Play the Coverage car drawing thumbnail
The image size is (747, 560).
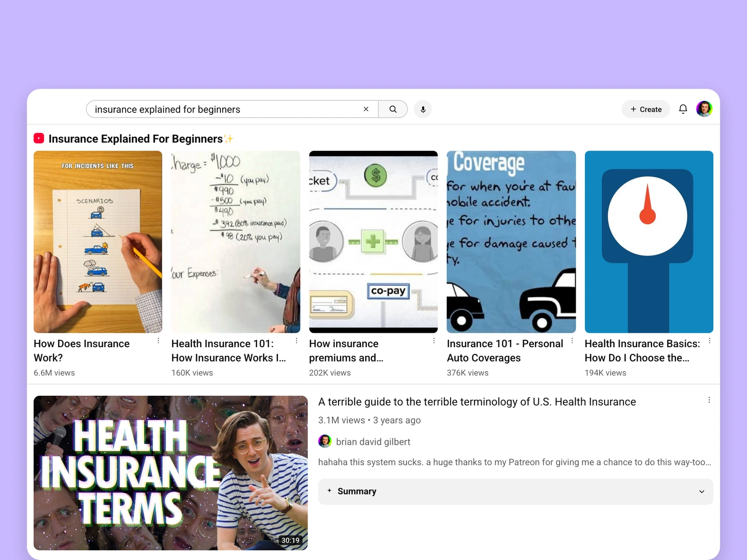(x=511, y=242)
